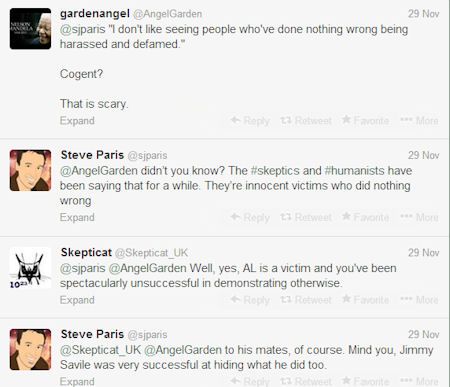This screenshot has height=387, width=450.
Task: Open Skepticat's profile picture
Action: click(30, 268)
